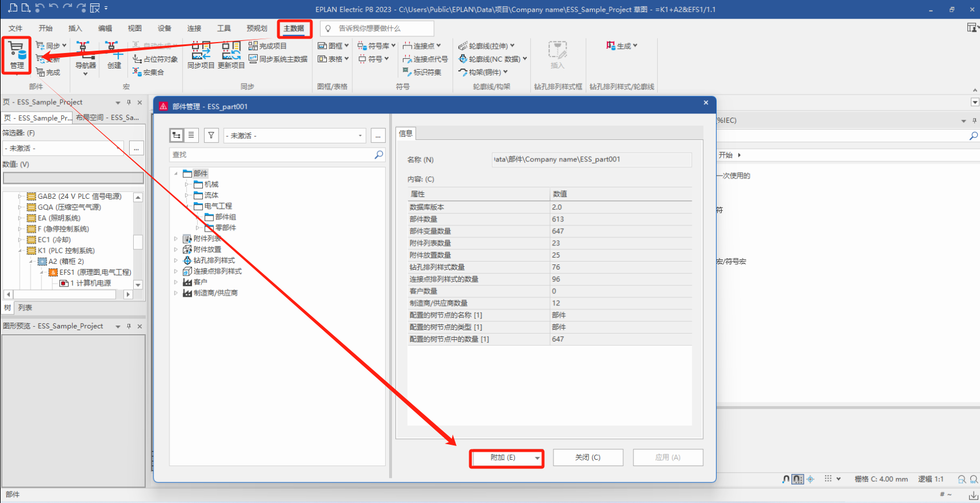
Task: Expand the 钻孔排列样式 tree node
Action: tap(176, 260)
